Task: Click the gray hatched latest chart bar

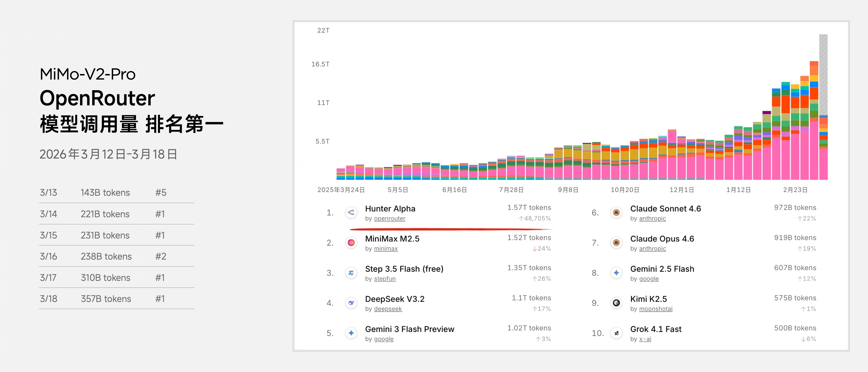Action: [823, 74]
